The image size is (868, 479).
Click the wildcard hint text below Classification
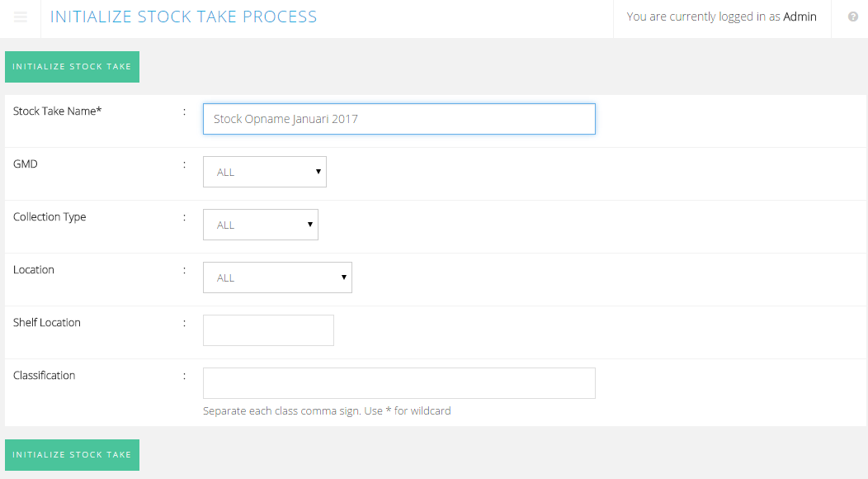[327, 410]
